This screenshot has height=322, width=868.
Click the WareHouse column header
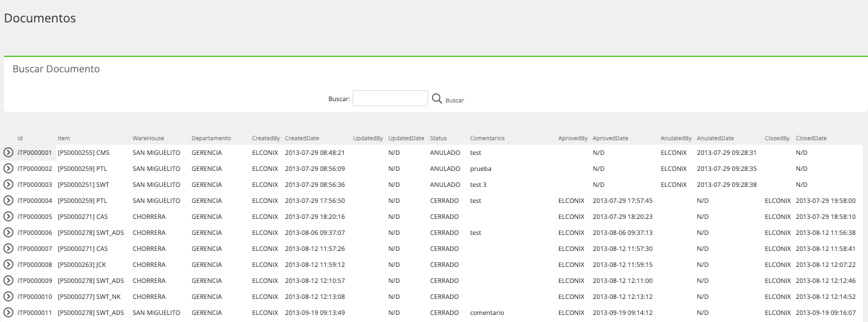point(148,138)
